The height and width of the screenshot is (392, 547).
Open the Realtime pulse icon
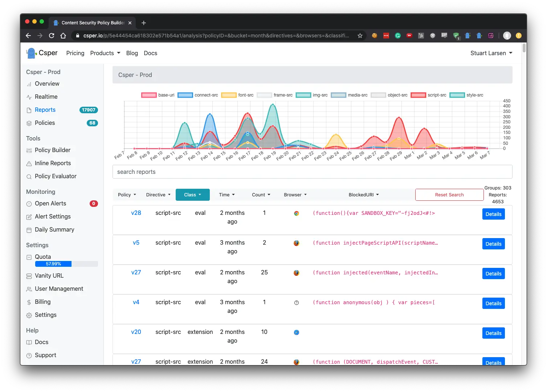pyautogui.click(x=29, y=97)
